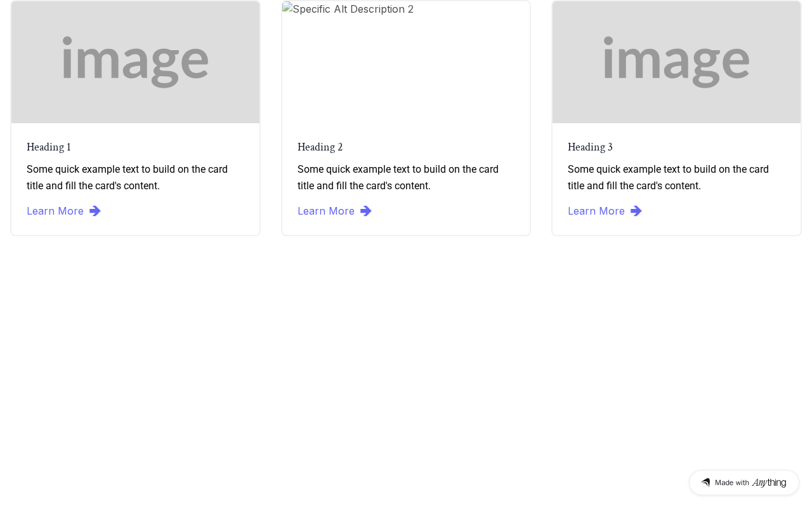This screenshot has width=812, height=508.
Task: Click the placeholder image in third card
Action: tap(676, 62)
